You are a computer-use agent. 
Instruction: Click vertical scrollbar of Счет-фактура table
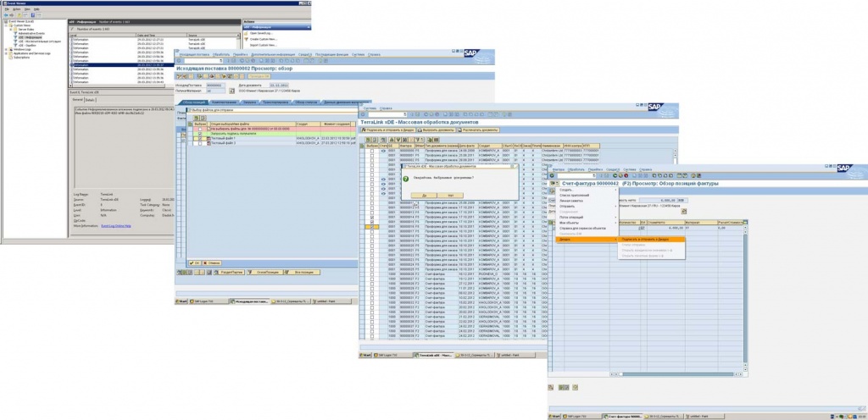[746, 298]
